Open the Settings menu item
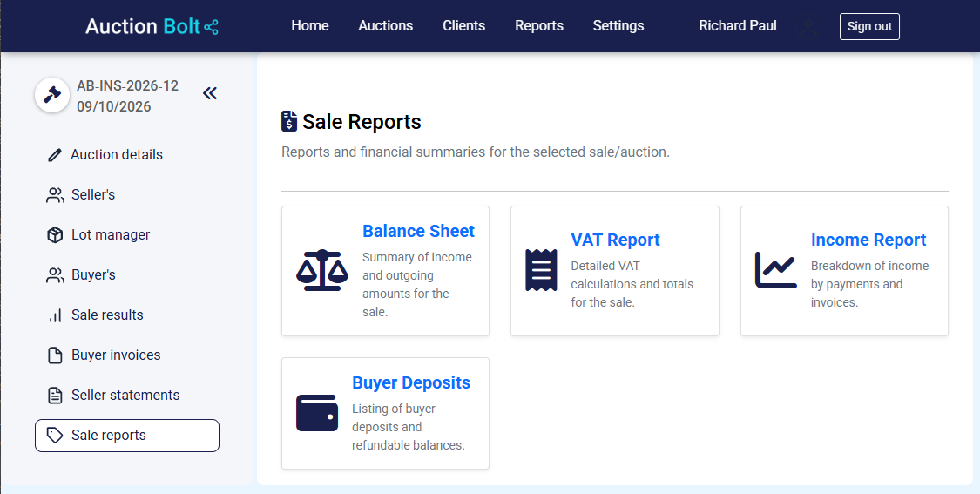Image resolution: width=980 pixels, height=494 pixels. [x=618, y=25]
